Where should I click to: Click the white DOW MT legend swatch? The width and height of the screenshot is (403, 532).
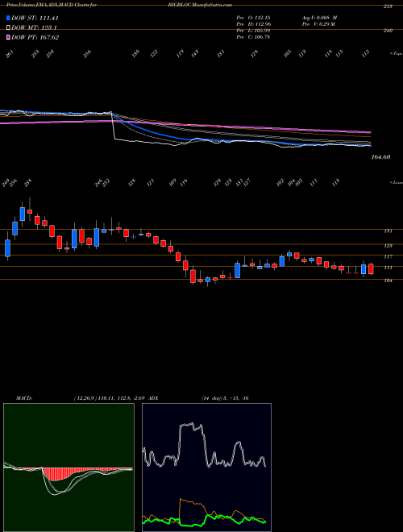(x=8, y=28)
